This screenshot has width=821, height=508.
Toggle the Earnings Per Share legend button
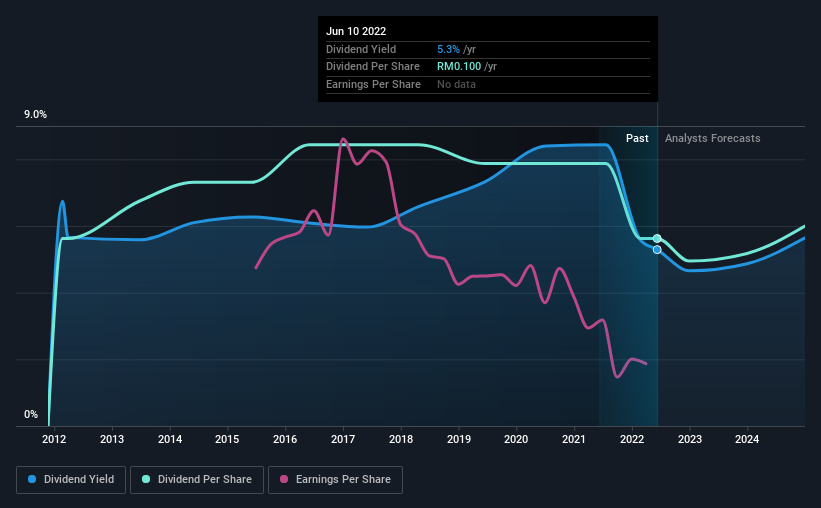335,480
